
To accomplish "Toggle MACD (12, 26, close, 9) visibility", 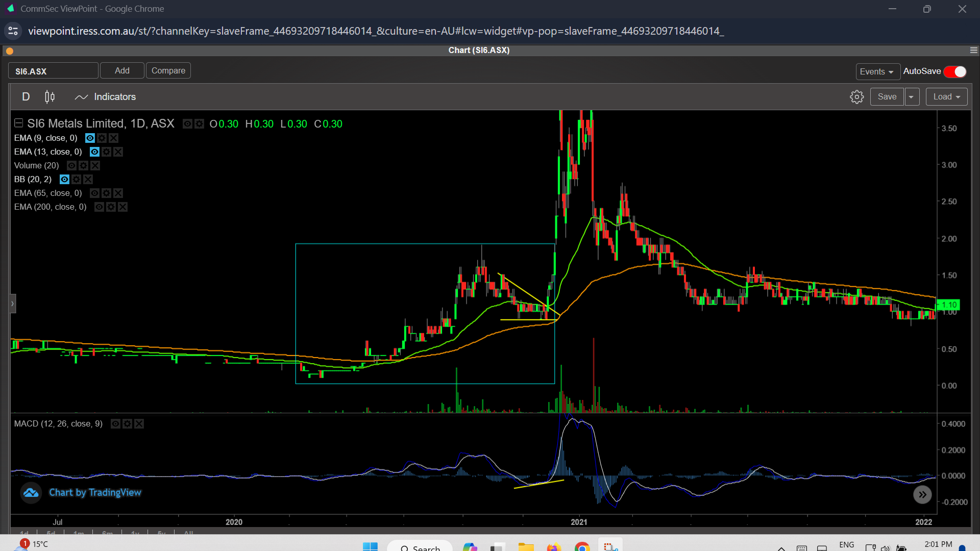I will [115, 424].
